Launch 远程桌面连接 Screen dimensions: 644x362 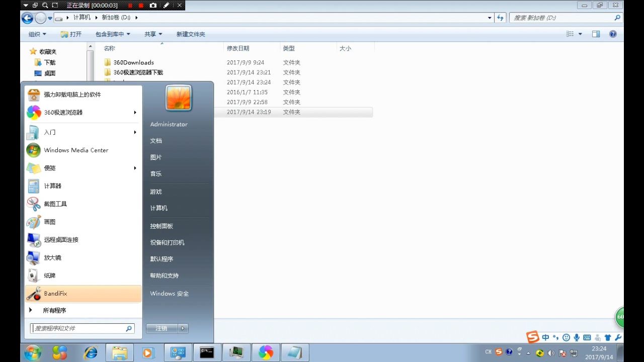click(x=83, y=240)
